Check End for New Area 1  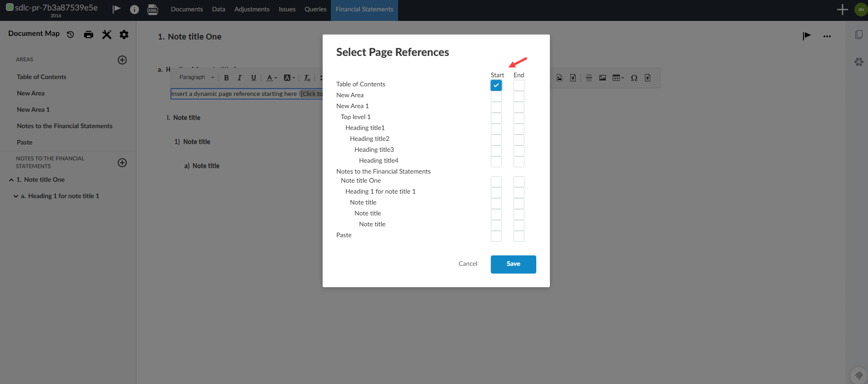coord(519,107)
